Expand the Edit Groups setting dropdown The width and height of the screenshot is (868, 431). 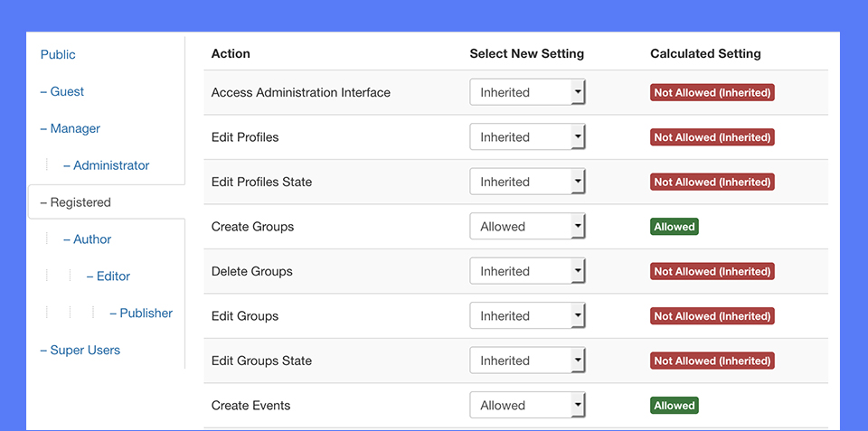point(527,316)
